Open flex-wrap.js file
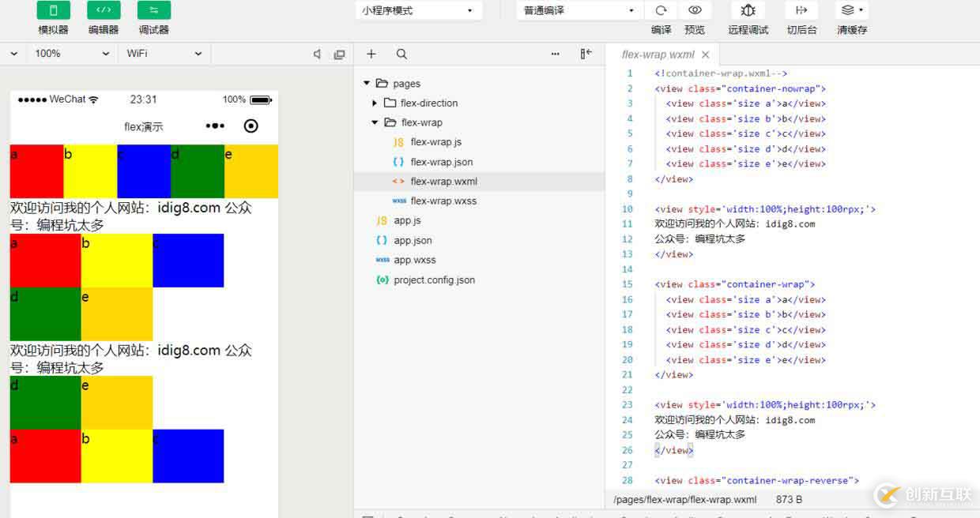The width and height of the screenshot is (980, 518). tap(436, 142)
